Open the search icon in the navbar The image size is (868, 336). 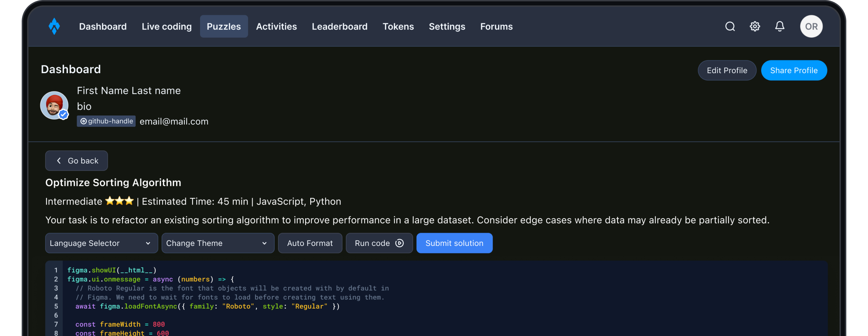(730, 26)
